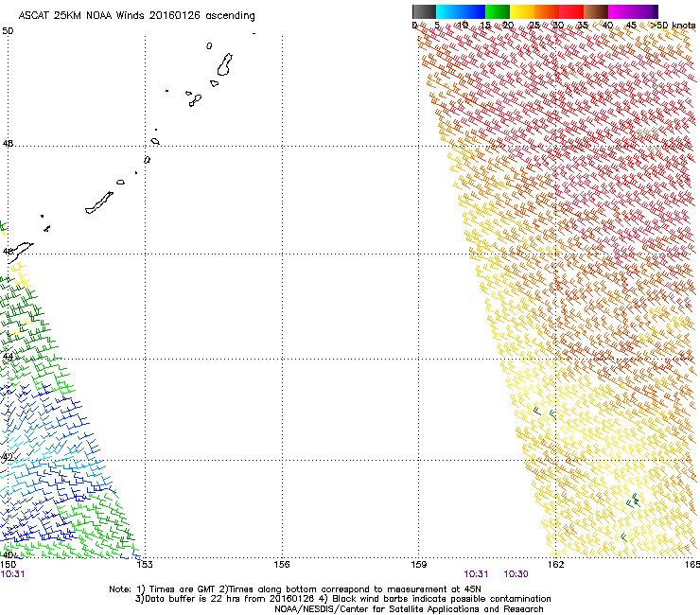Select latitude label "42"

point(8,457)
